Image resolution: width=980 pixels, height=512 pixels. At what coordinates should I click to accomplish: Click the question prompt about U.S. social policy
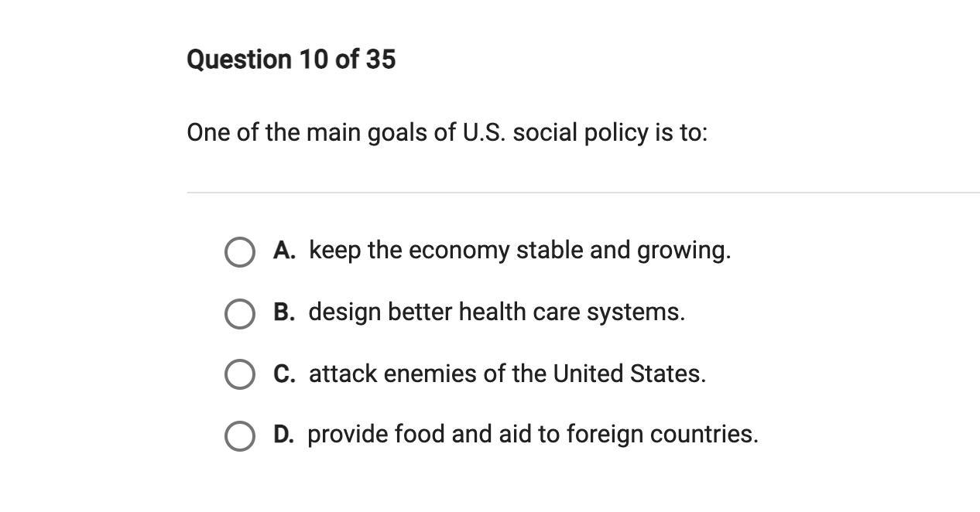point(447,133)
